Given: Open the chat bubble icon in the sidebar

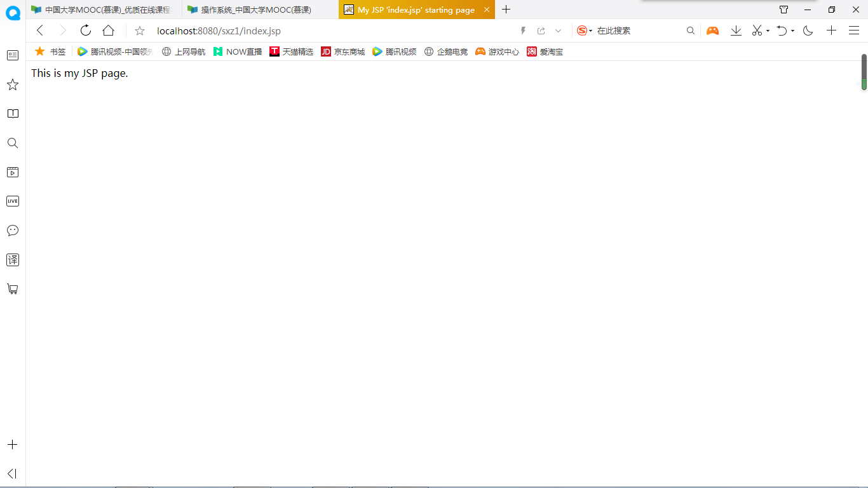Looking at the screenshot, I should click(x=13, y=230).
